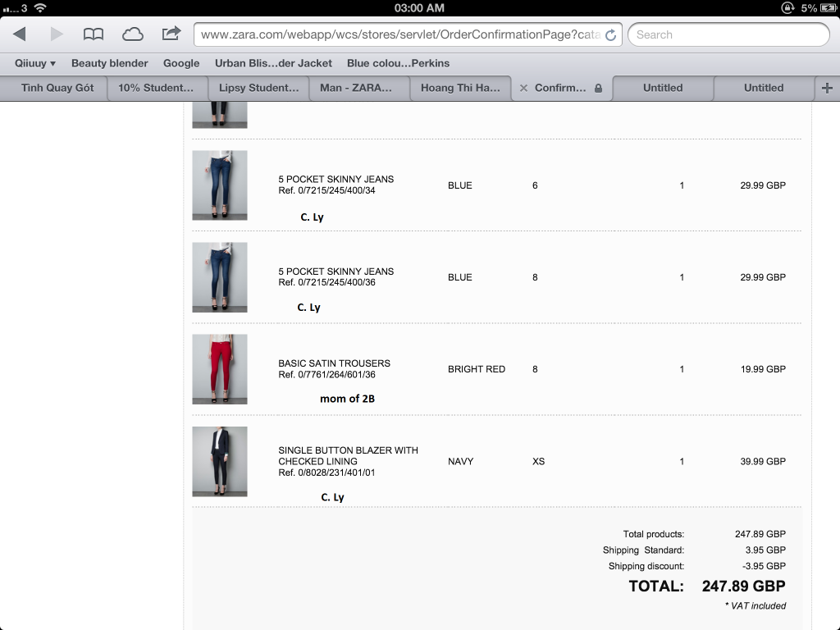840x630 pixels.
Task: Open Blue colou...Perkins bookmark
Action: point(398,63)
